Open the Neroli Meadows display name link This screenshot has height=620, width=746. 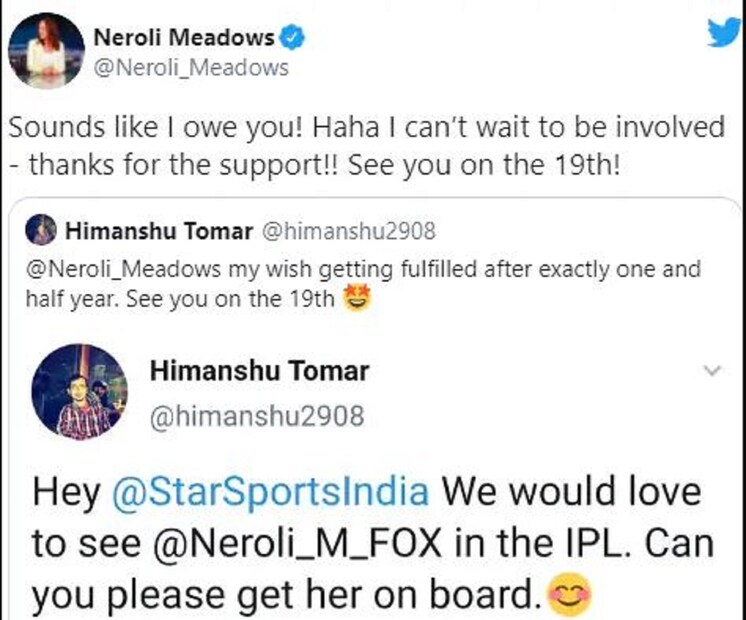(183, 38)
